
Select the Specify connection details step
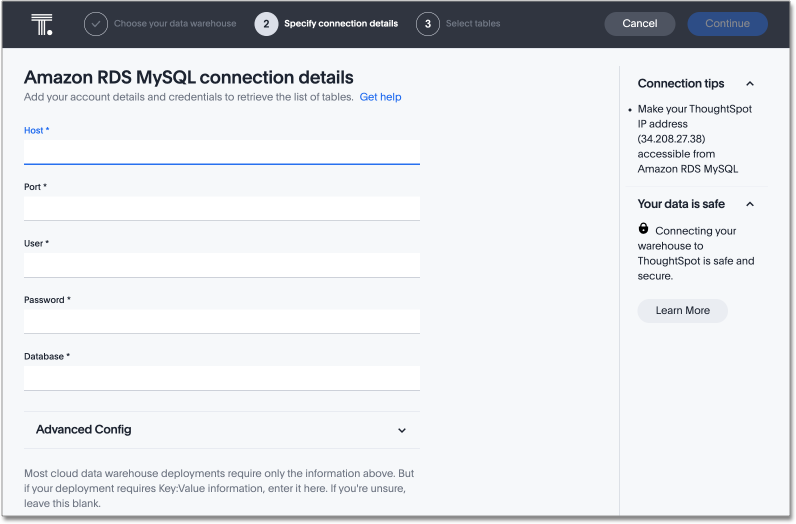point(340,24)
